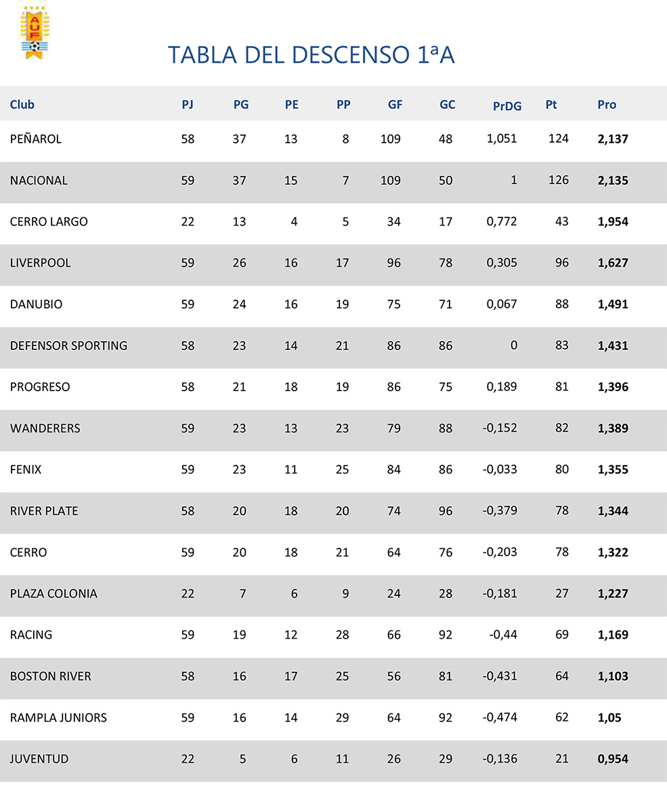Viewport: 667px width, 812px height.
Task: Click the LIVERPOOL club entry
Action: point(40,263)
